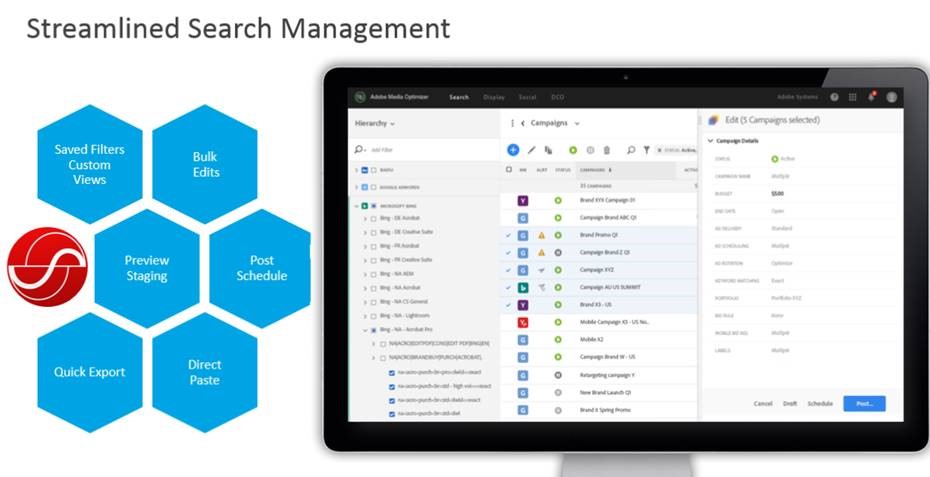Click Cancel in the edit panel
The image size is (930, 477).
click(763, 403)
